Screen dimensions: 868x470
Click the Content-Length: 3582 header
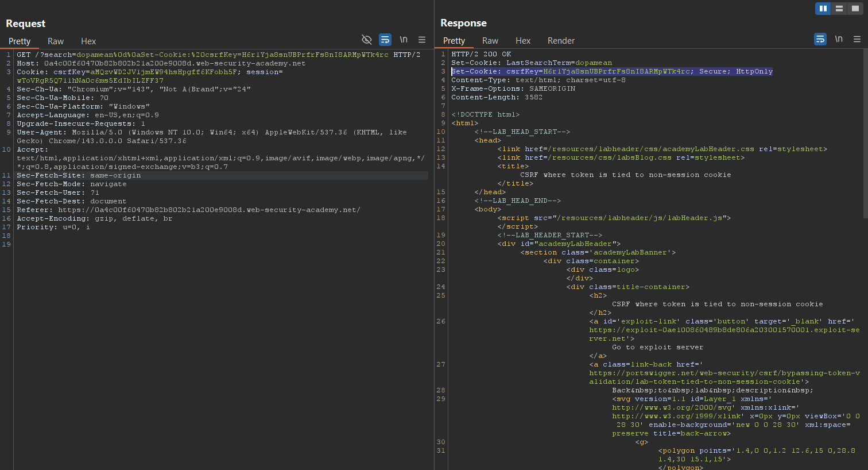(497, 97)
